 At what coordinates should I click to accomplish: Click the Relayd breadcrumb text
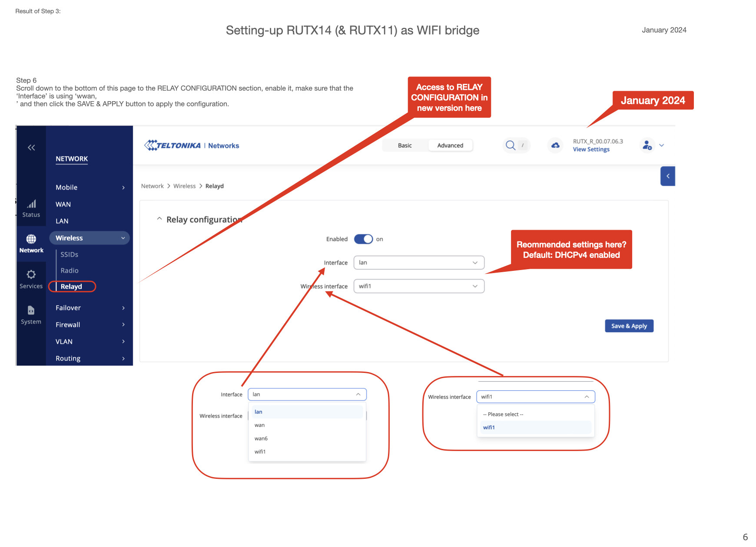215,186
